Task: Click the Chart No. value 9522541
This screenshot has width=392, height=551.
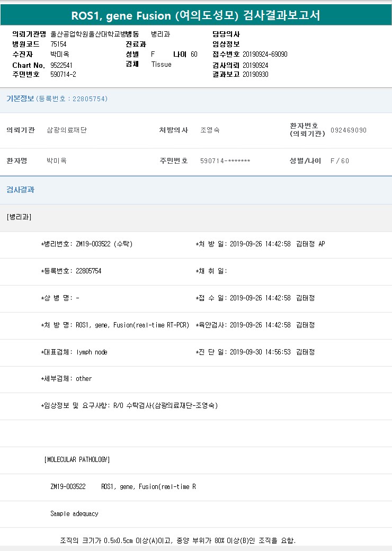Action: [61, 65]
